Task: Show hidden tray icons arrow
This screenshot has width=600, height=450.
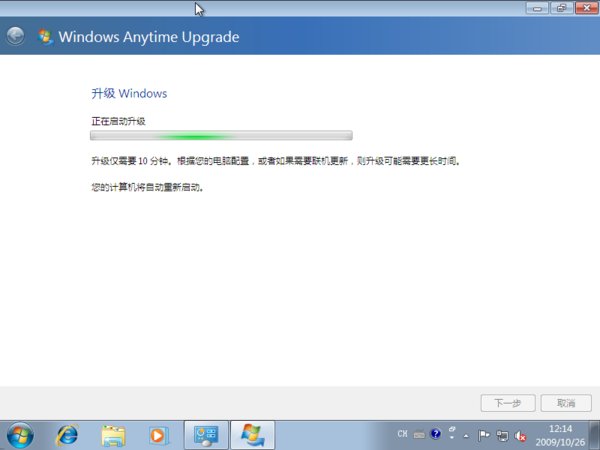Action: click(466, 435)
